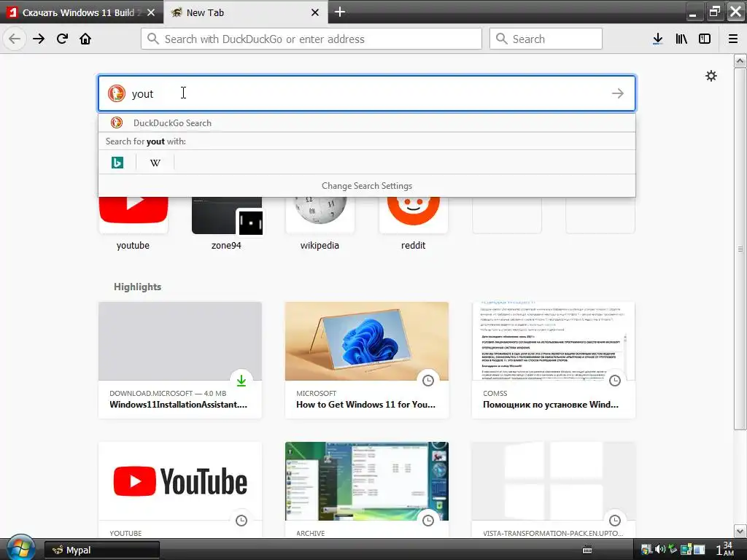Screen dimensions: 747x560
Task: Toggle the sidebar view icon
Action: (x=705, y=39)
